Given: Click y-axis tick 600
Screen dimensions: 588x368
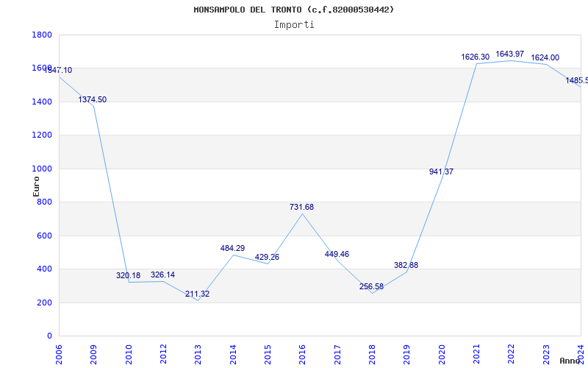Looking at the screenshot, I should [44, 236].
